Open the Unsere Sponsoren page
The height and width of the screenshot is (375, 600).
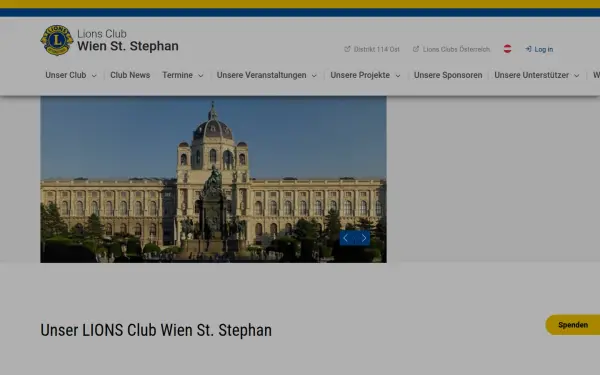448,75
